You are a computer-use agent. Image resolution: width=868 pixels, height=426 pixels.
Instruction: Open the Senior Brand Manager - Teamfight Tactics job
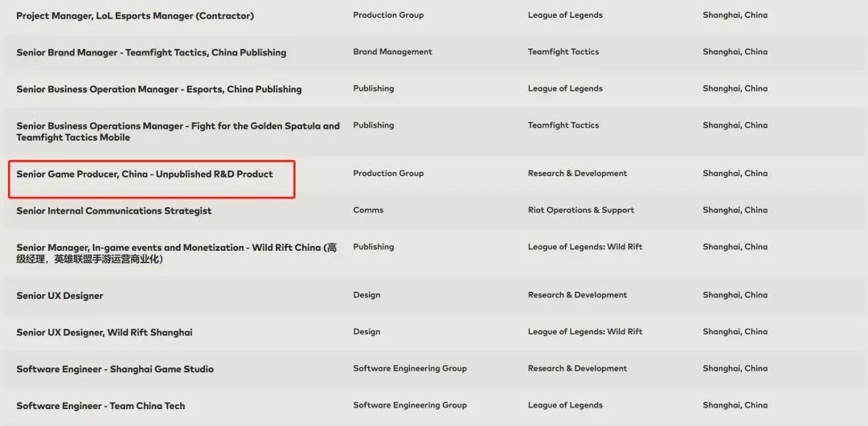click(x=151, y=52)
